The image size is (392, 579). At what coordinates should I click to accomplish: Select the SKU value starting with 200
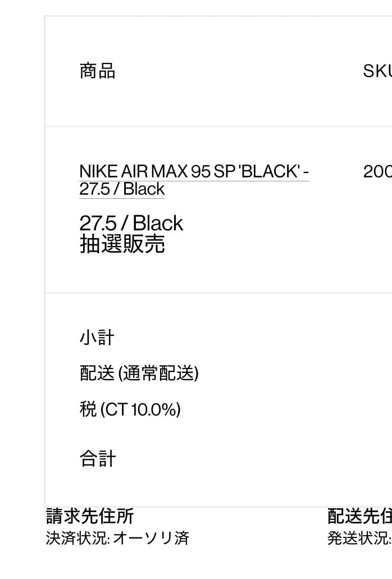379,171
